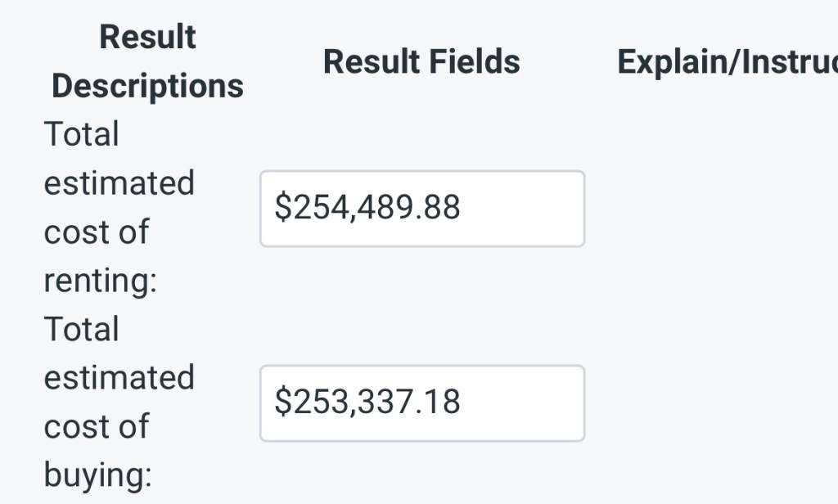
Task: Click the word "renting:" in the description
Action: point(100,281)
